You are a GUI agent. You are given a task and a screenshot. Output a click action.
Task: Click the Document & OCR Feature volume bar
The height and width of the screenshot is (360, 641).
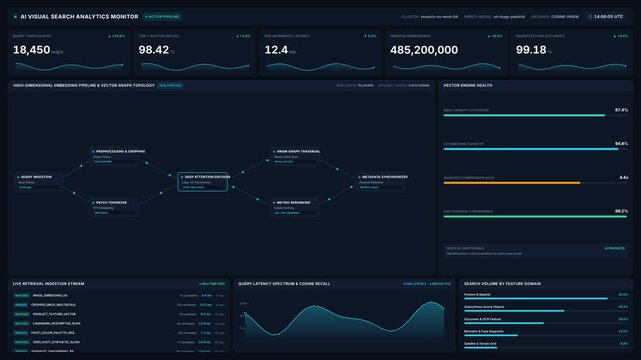tap(546, 323)
